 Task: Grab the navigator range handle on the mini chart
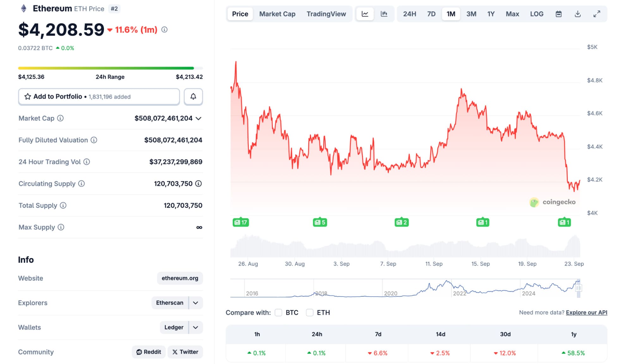[x=579, y=288]
